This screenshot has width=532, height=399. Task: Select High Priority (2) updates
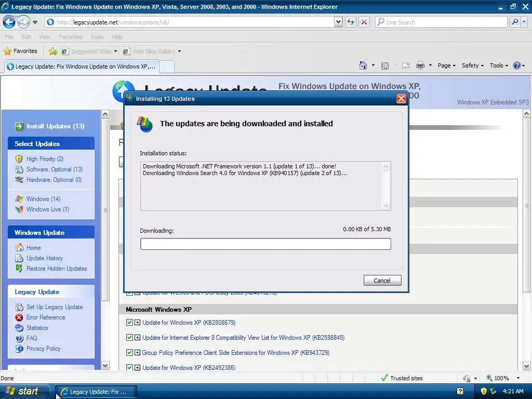click(x=45, y=159)
